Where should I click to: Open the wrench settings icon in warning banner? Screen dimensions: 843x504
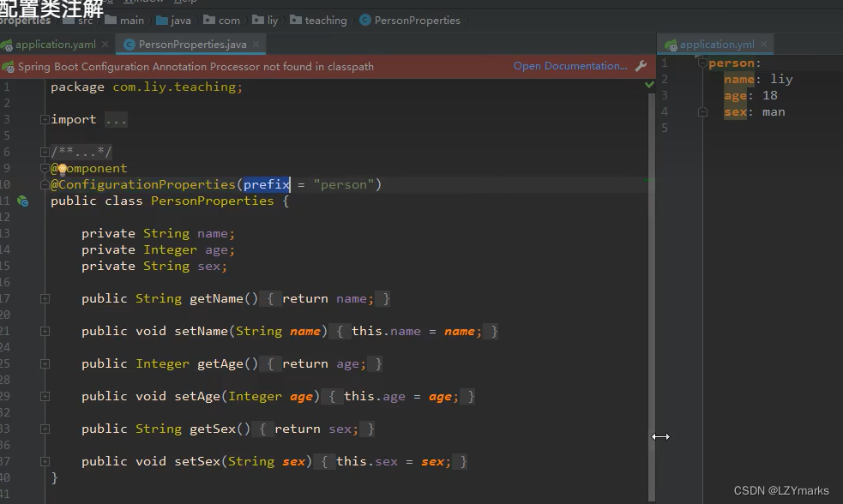[641, 66]
